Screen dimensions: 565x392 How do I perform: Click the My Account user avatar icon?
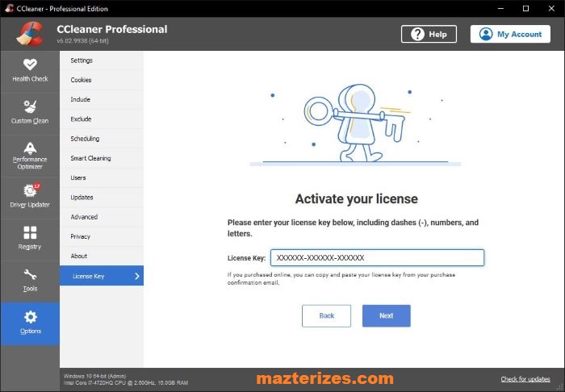(486, 34)
